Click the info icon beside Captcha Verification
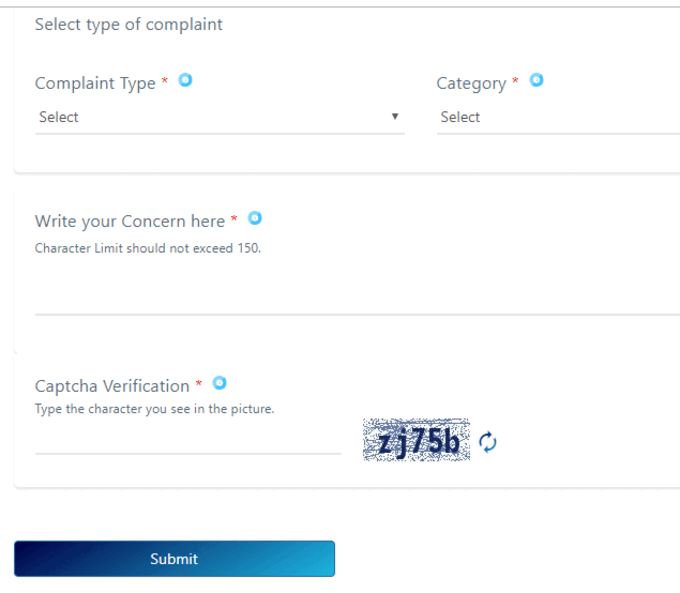680x593 pixels. [219, 383]
